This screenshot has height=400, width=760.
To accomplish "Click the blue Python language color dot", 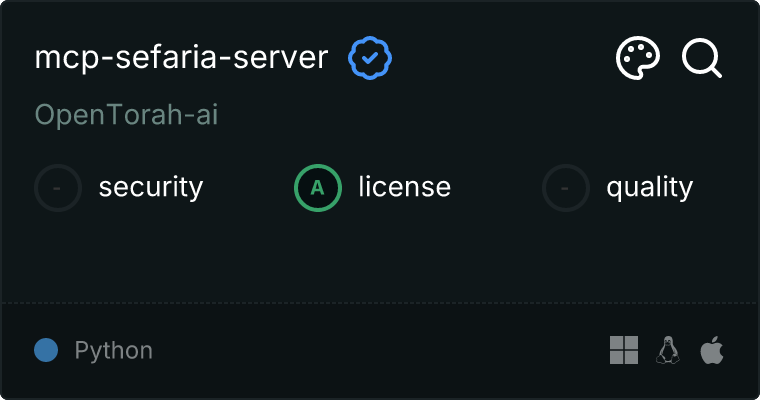I will (x=46, y=350).
